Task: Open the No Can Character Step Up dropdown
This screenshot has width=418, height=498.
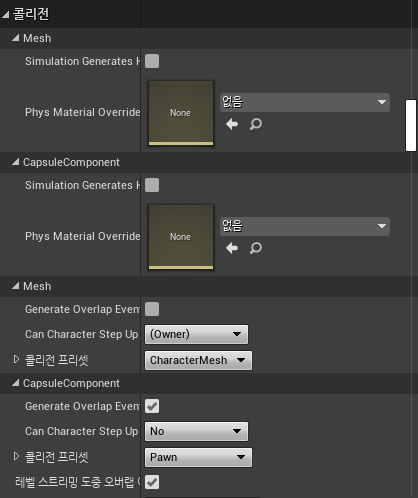Action: tap(196, 431)
